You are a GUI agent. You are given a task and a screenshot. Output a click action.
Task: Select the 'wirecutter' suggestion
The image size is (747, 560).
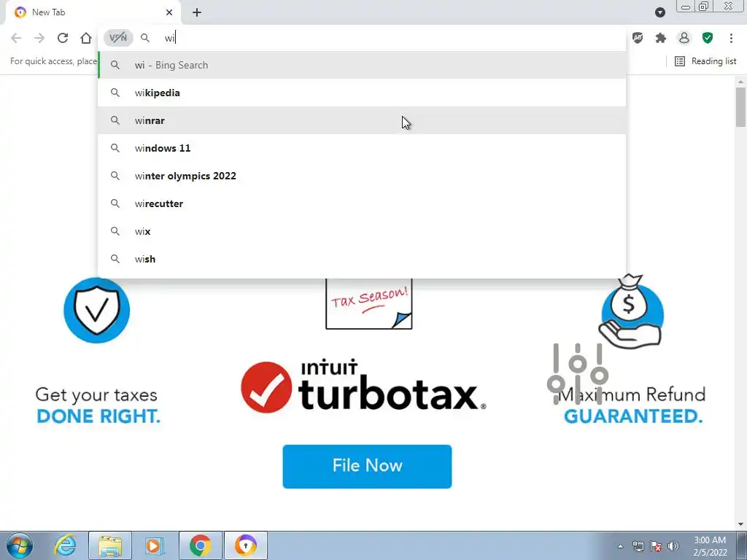coord(362,203)
